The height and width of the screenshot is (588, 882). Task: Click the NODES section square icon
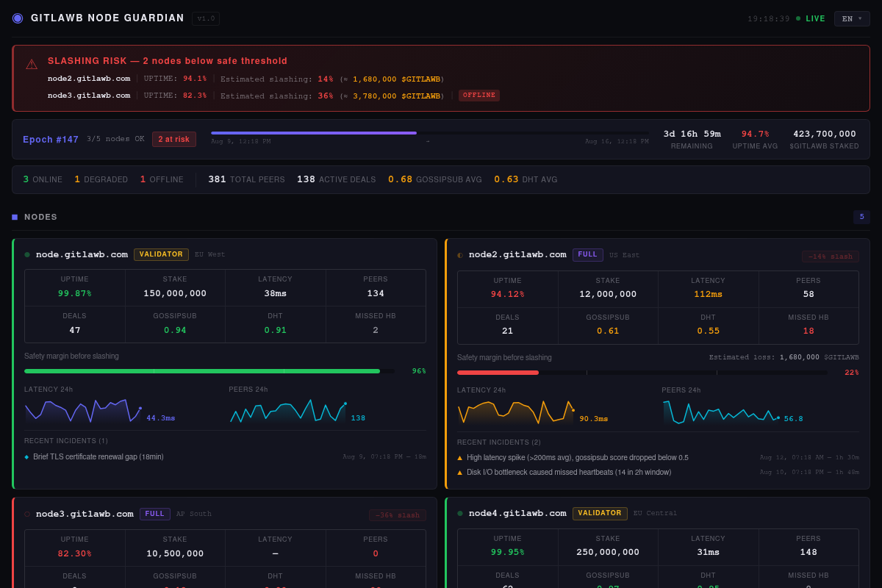pos(15,217)
